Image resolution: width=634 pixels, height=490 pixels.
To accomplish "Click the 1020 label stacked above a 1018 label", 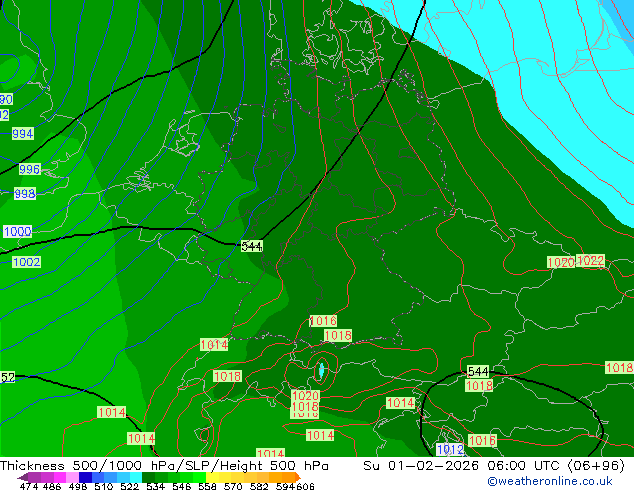I will (305, 395).
